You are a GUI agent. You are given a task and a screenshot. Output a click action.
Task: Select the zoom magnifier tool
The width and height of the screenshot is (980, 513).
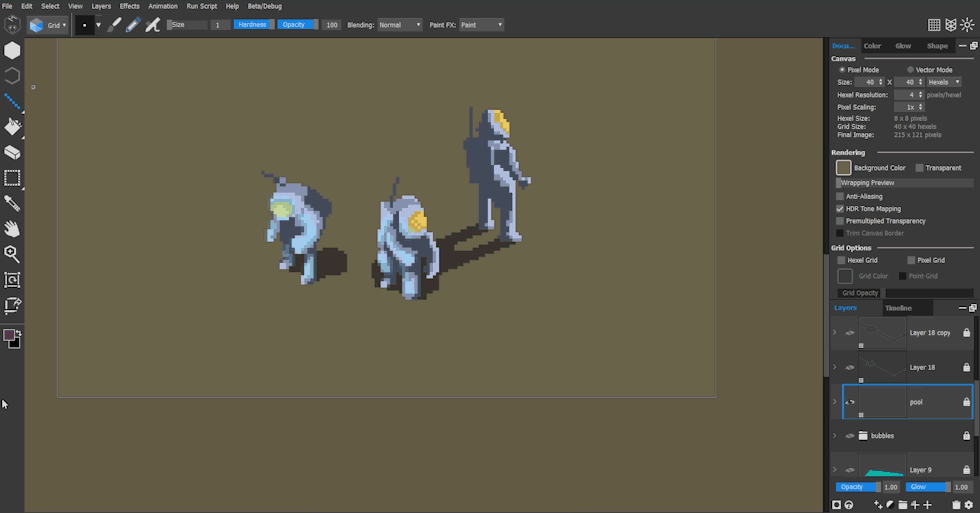(12, 254)
